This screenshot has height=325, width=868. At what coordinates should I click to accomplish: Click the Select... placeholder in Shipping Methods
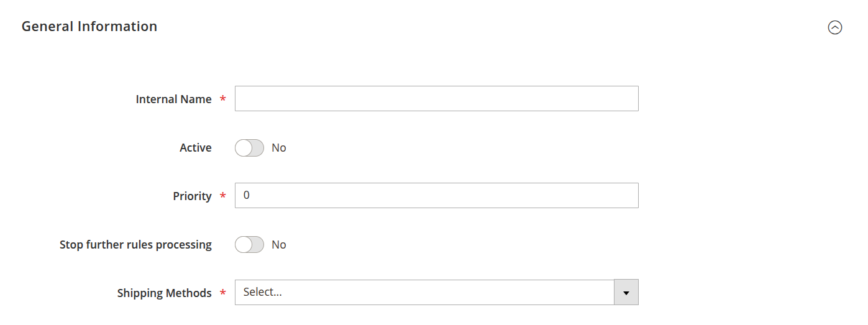click(263, 292)
